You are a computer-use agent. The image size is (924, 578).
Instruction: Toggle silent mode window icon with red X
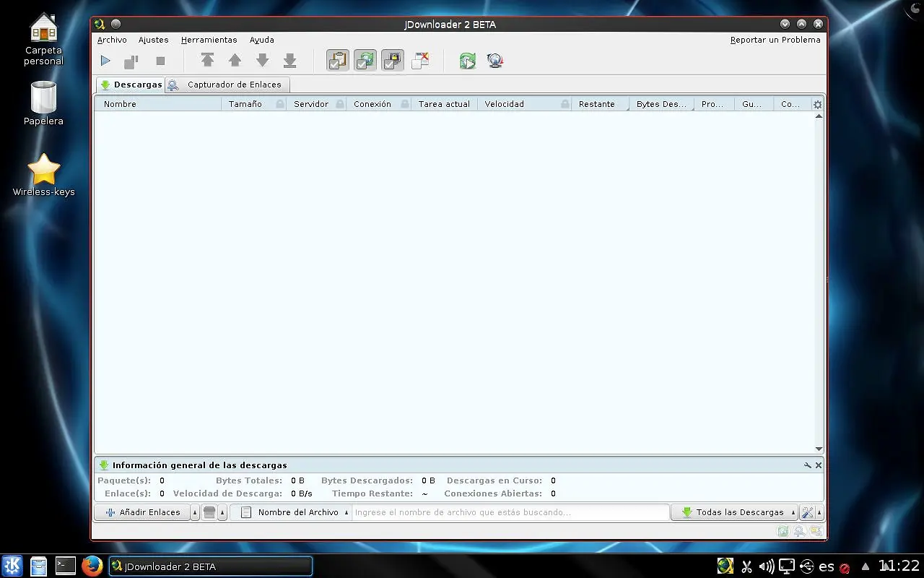click(x=420, y=61)
